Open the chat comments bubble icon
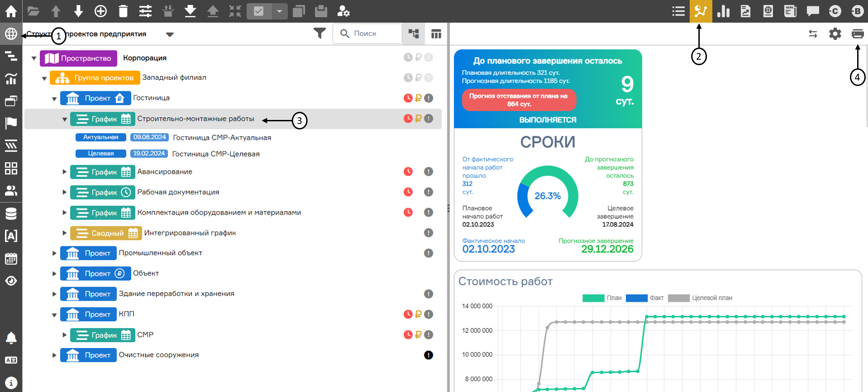This screenshot has width=868, height=392. pyautogui.click(x=813, y=11)
